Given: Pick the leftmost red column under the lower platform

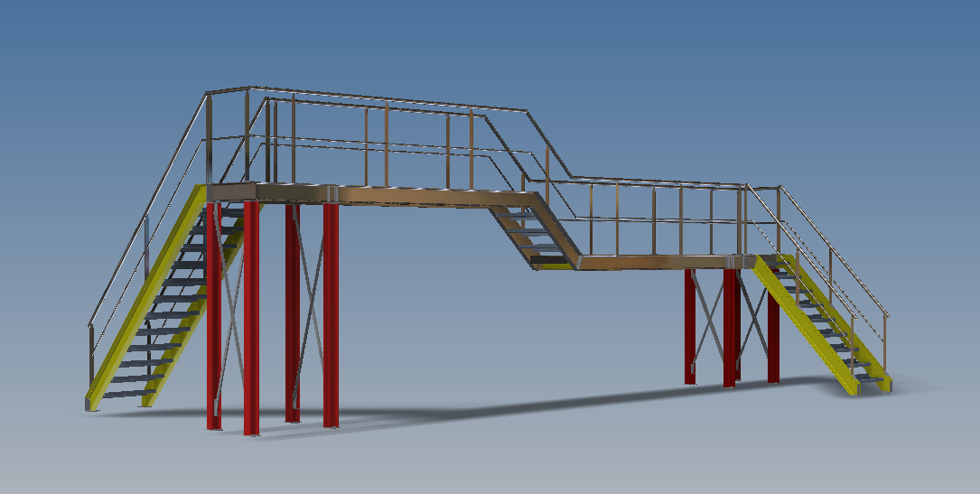Looking at the screenshot, I should pyautogui.click(x=690, y=325).
